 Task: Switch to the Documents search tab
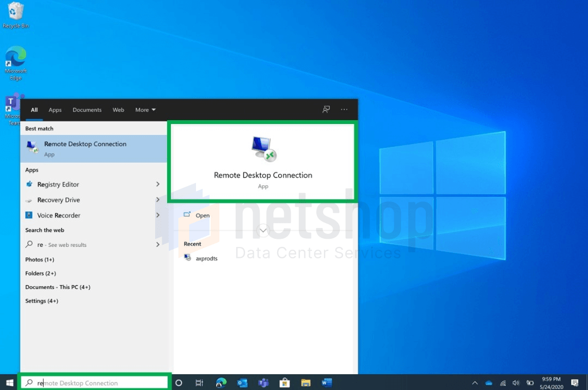point(87,109)
